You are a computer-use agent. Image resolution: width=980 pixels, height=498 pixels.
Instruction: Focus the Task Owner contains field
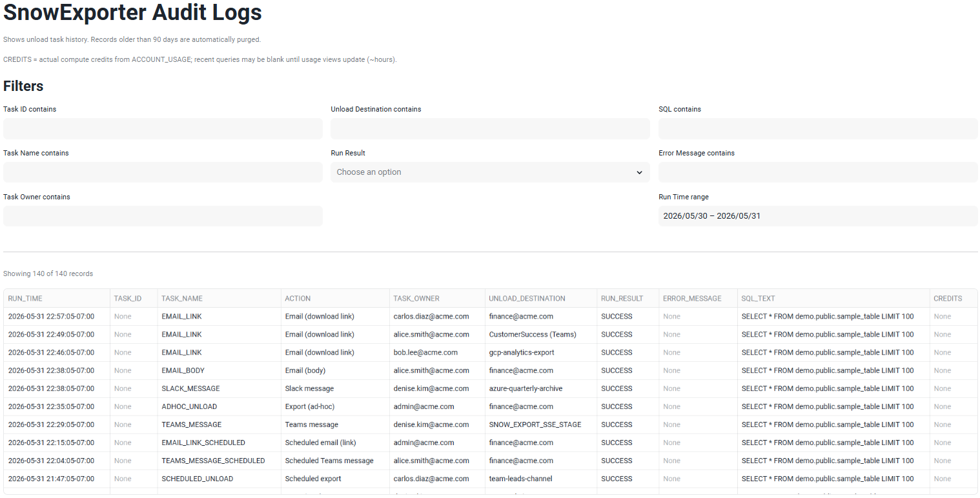pyautogui.click(x=163, y=216)
